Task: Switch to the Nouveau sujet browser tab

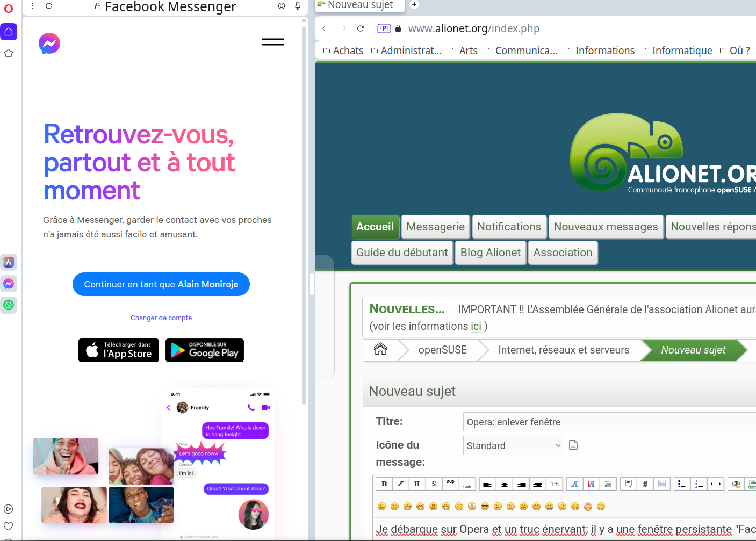Action: [x=360, y=5]
